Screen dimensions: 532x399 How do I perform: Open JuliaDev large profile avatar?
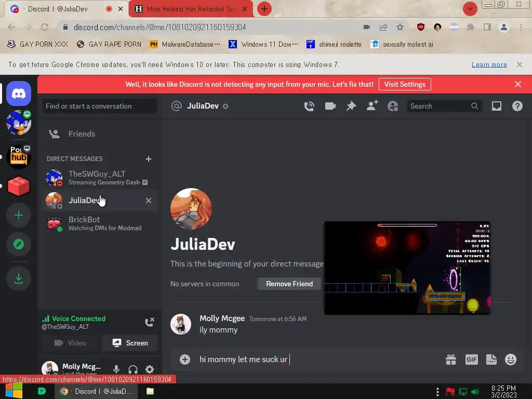(191, 209)
